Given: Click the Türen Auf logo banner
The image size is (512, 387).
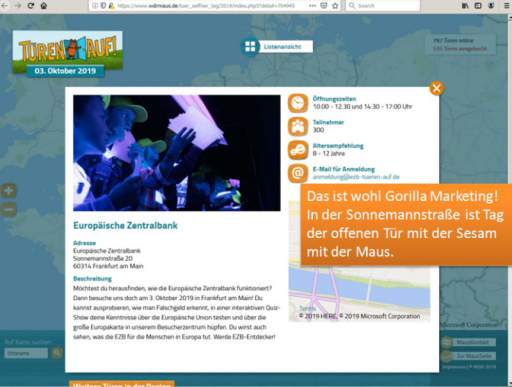Looking at the screenshot, I should [68, 54].
